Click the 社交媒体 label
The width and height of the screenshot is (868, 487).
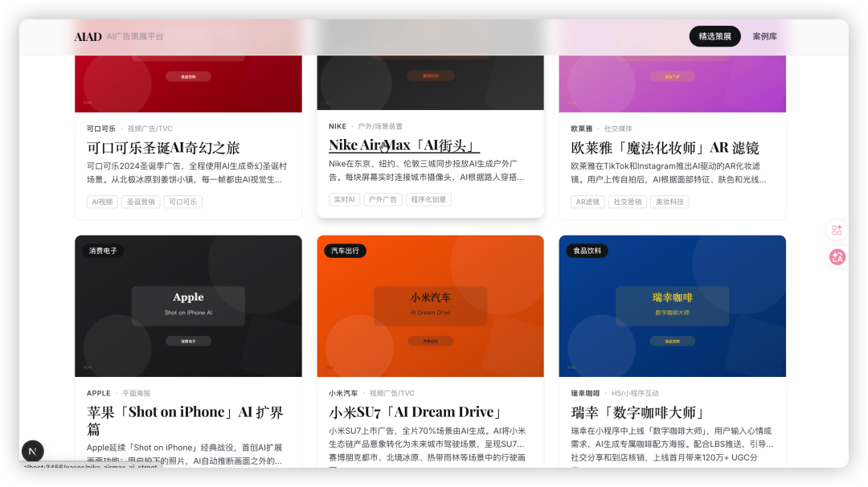coord(618,129)
